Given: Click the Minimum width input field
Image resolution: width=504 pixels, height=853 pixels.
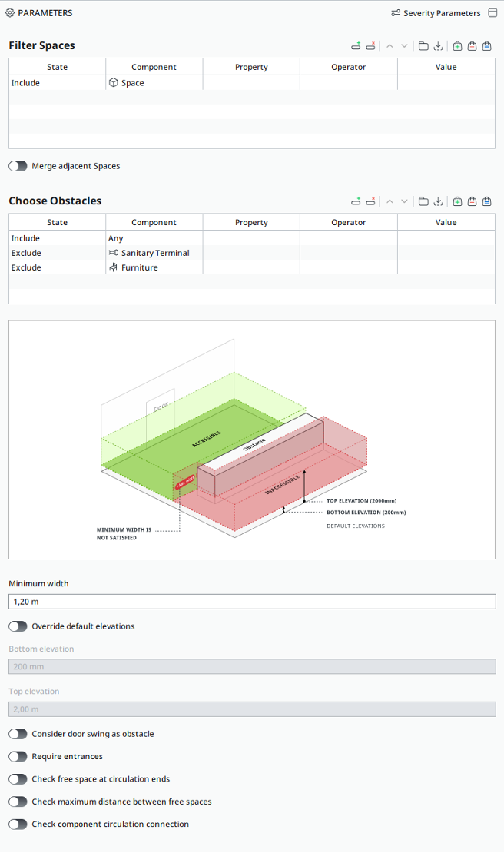Looking at the screenshot, I should (252, 602).
